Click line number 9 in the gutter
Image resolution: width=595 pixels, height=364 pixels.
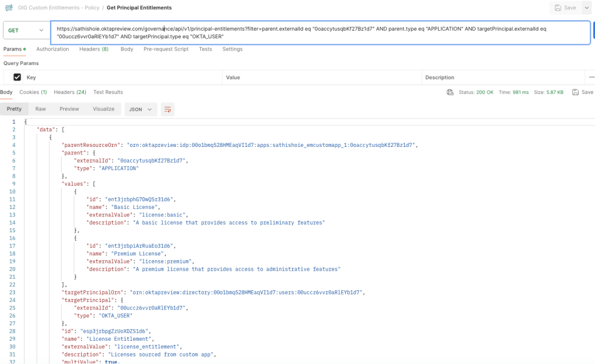pyautogui.click(x=14, y=184)
